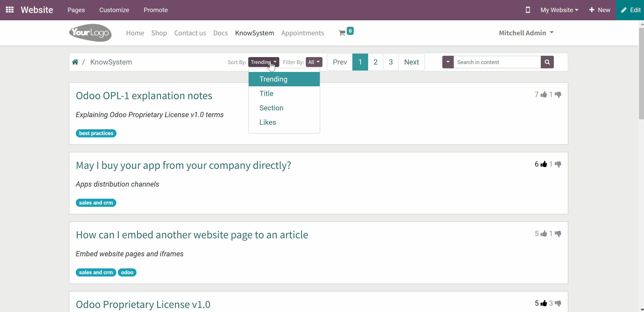This screenshot has width=644, height=312.
Task: Dislike the embed another website page article
Action: 558,234
